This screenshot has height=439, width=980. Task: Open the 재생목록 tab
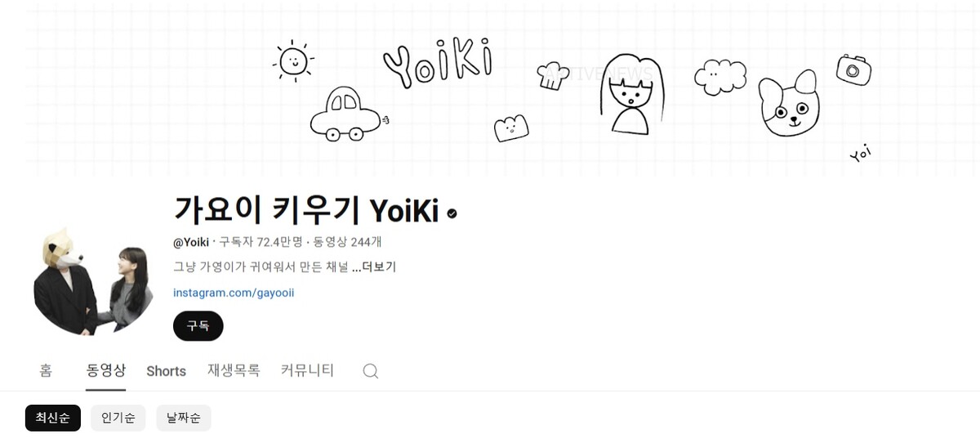click(x=234, y=370)
